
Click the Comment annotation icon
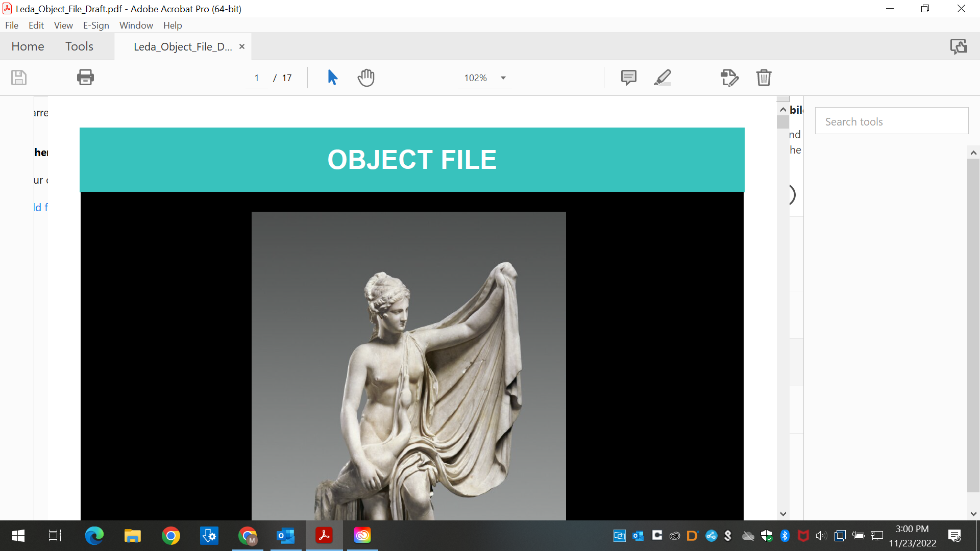pos(628,78)
